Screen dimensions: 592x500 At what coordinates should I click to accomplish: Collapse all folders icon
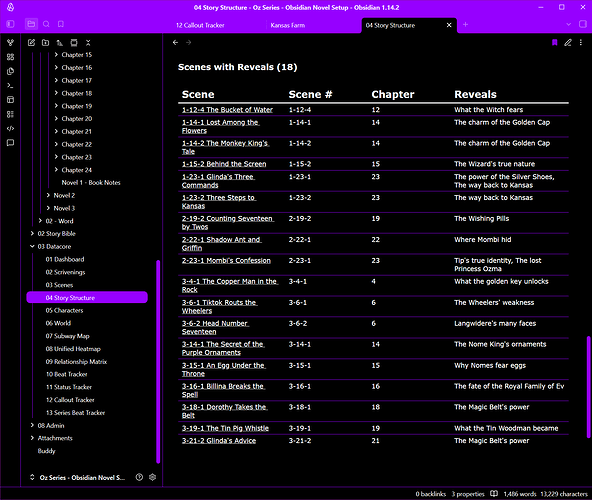click(88, 43)
